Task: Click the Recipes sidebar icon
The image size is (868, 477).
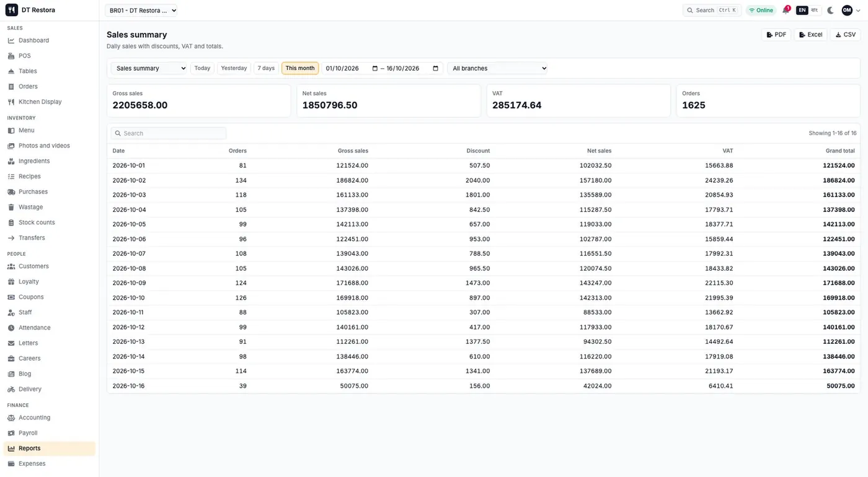Action: (x=11, y=177)
